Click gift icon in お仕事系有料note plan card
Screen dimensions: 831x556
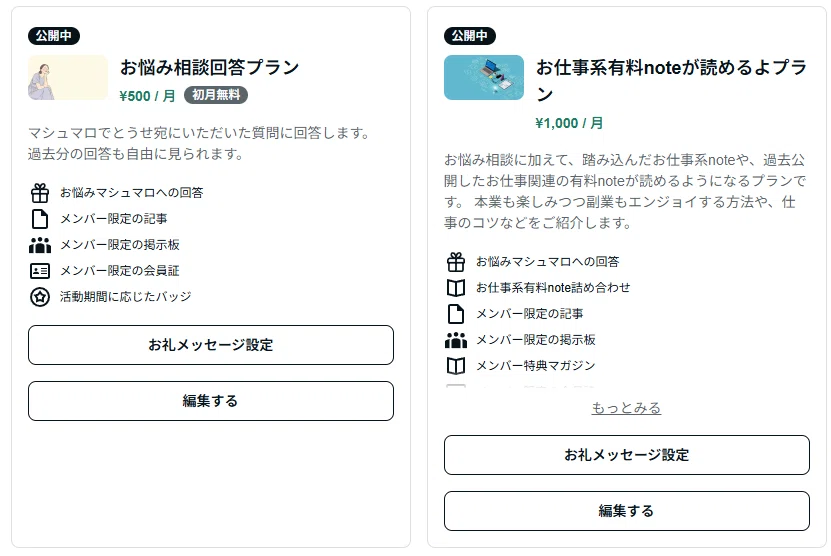456,262
